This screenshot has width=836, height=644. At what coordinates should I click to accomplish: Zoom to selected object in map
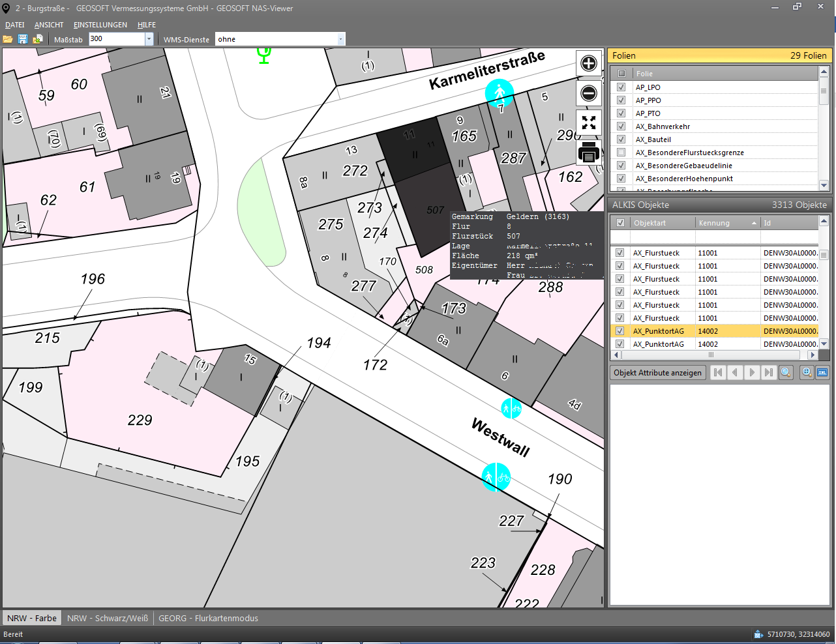[807, 372]
